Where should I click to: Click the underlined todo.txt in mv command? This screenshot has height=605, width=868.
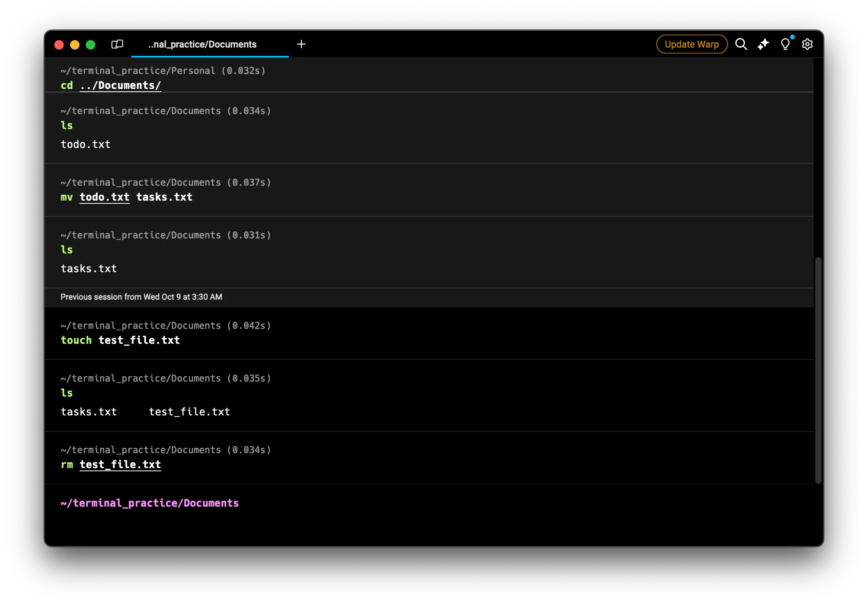(x=104, y=197)
